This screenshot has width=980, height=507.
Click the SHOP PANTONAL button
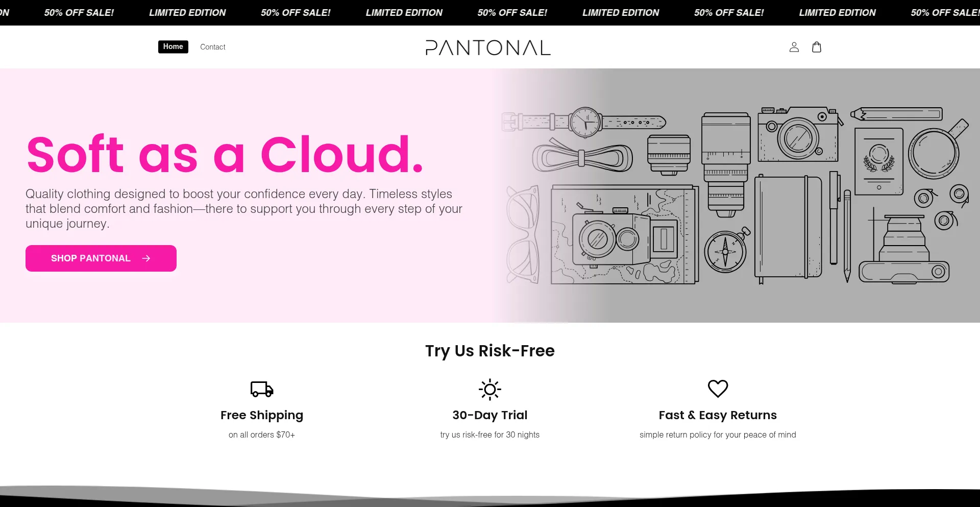[x=101, y=258]
